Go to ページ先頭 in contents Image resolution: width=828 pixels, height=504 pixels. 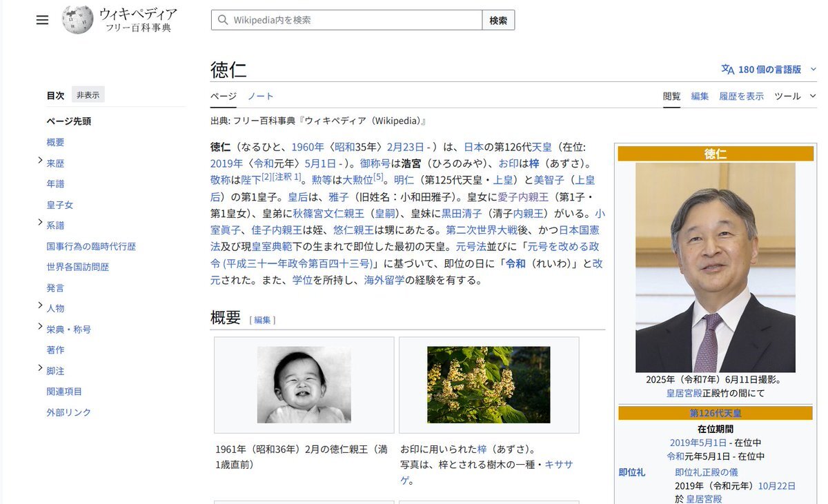tap(68, 121)
